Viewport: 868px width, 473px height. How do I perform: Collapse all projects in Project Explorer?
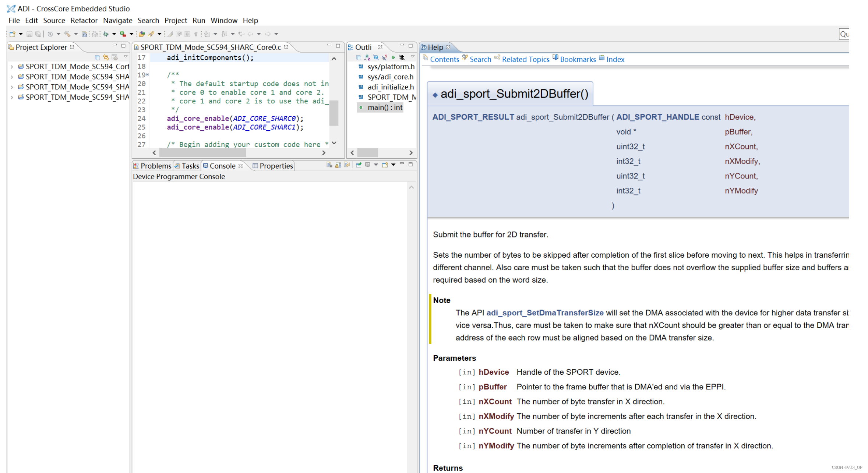pos(98,57)
